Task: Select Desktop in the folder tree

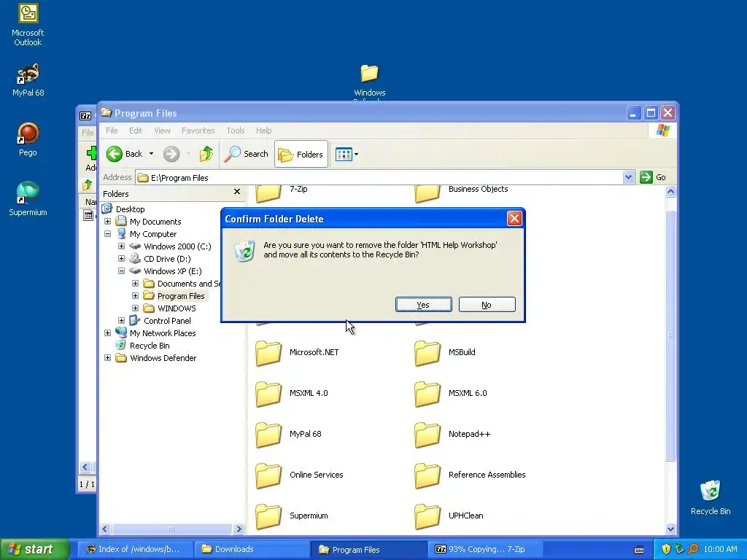Action: click(x=130, y=209)
